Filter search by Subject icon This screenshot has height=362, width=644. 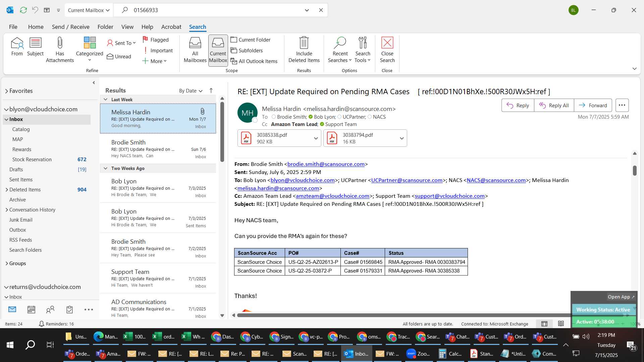click(x=35, y=47)
